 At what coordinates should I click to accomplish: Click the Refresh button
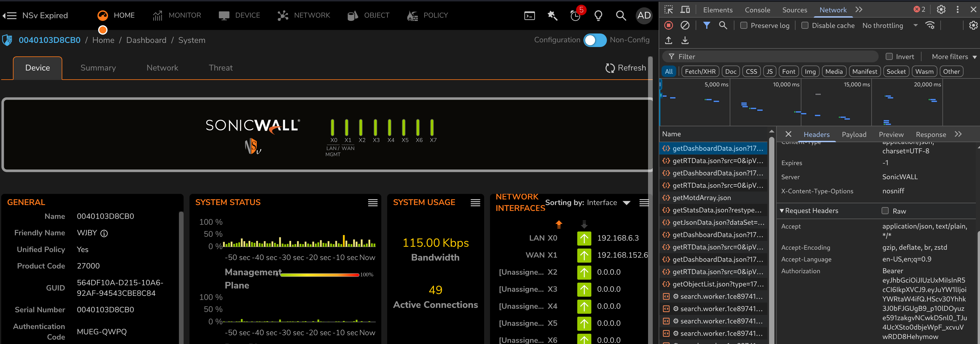(625, 68)
